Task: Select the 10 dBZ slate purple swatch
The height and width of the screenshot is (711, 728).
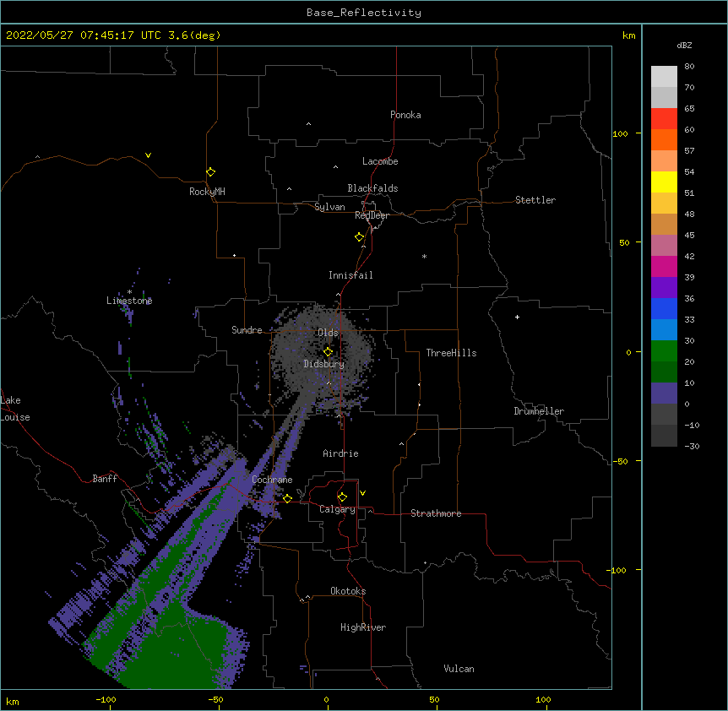Action: 664,393
